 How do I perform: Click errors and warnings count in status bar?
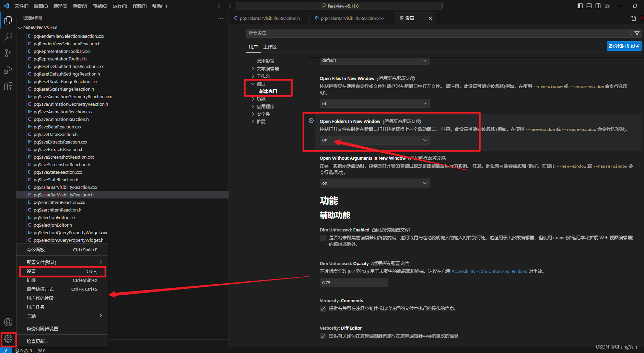point(23,351)
